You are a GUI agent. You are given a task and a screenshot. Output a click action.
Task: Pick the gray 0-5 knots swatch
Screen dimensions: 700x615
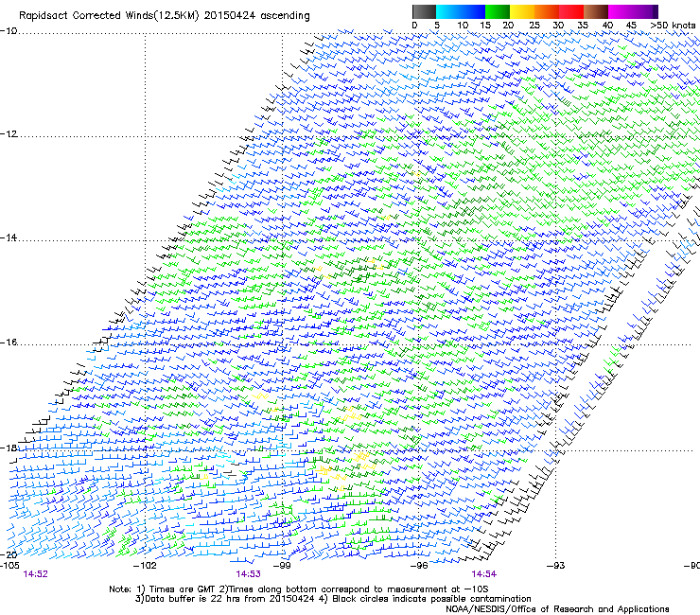(x=424, y=11)
